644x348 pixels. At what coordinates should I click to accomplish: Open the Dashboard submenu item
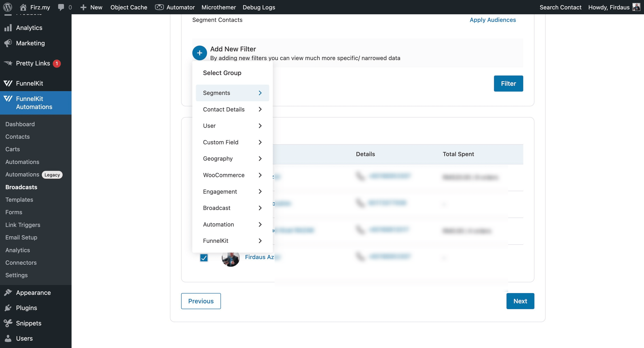[x=20, y=124]
